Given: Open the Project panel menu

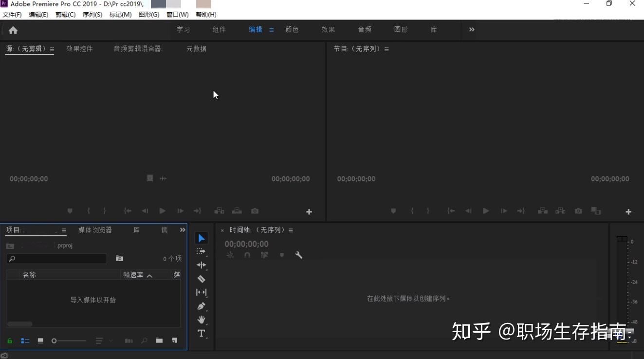Looking at the screenshot, I should pos(64,230).
